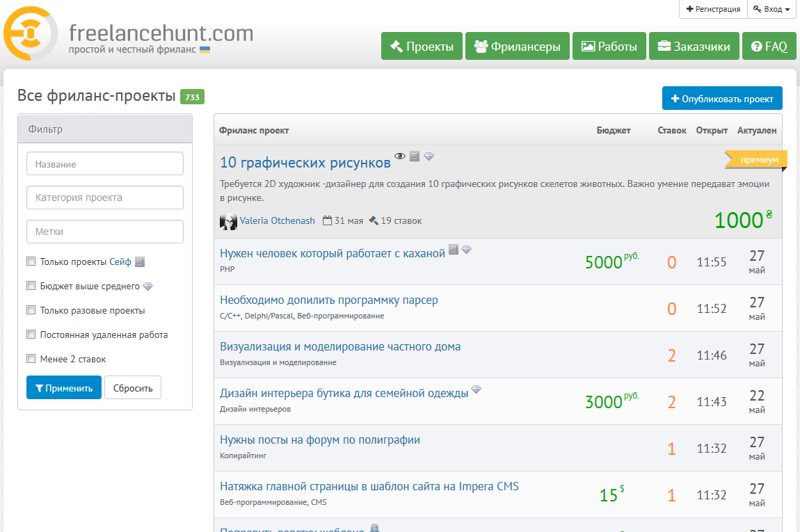The height and width of the screenshot is (532, 800).
Task: Click the safe icon next to каханой project
Action: coord(454,249)
